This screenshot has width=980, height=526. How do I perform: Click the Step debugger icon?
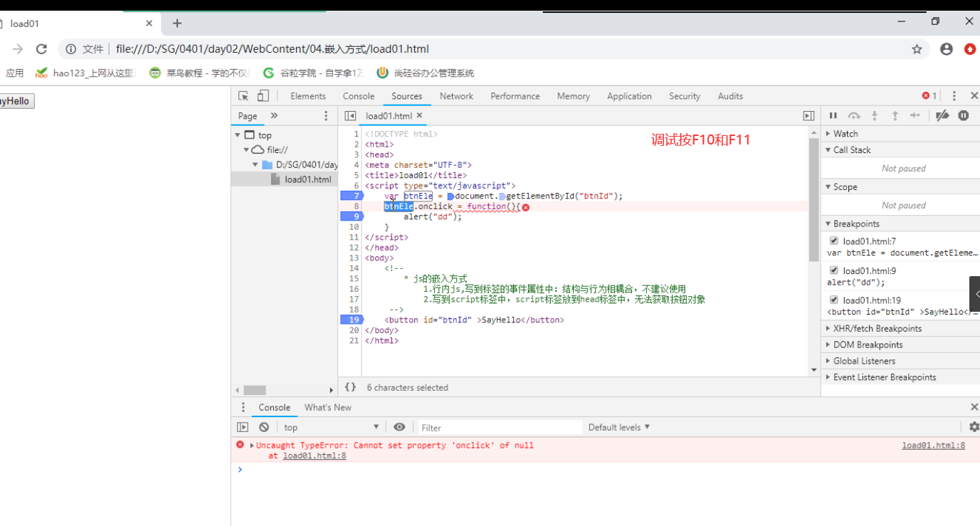pyautogui.click(x=915, y=115)
